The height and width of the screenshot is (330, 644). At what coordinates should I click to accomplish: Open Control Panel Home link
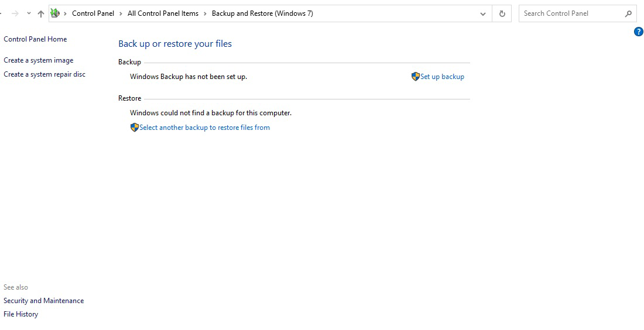click(35, 39)
